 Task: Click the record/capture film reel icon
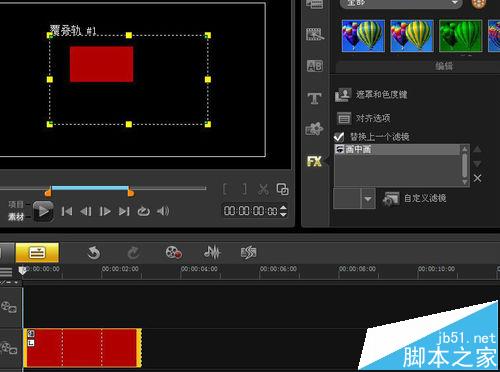click(174, 252)
